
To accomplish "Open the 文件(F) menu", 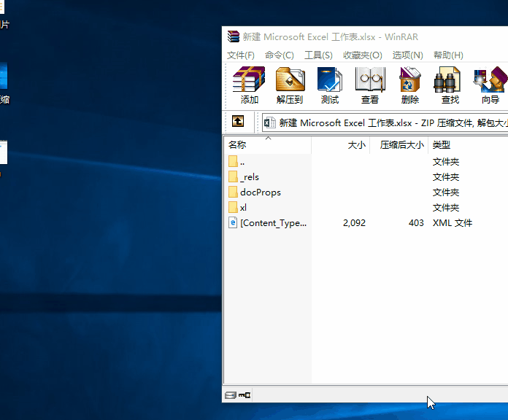I will coord(240,55).
